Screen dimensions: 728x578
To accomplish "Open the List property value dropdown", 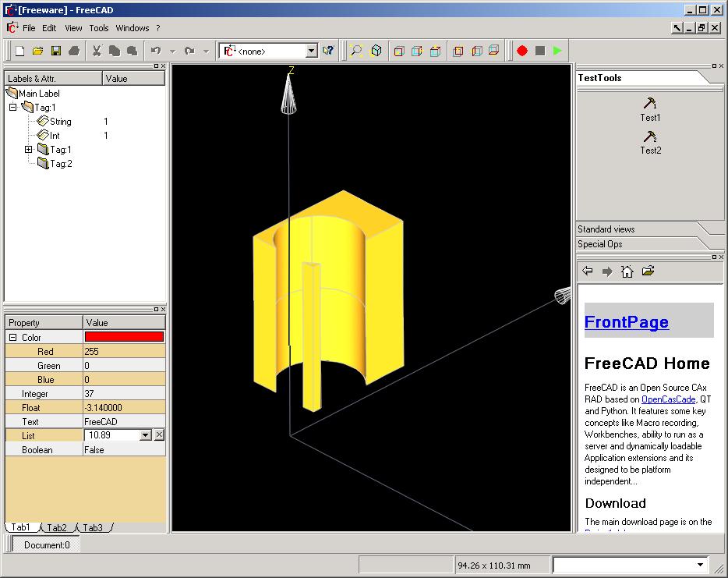I will pos(144,435).
